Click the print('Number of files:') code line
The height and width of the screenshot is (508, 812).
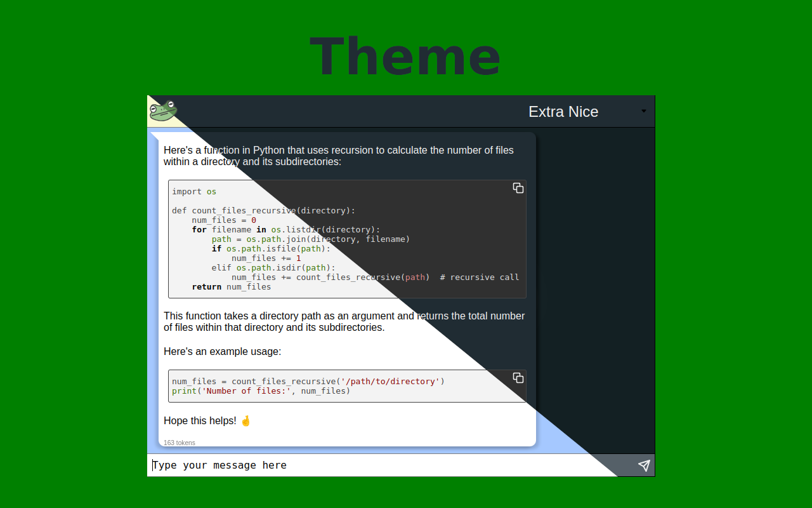coord(261,391)
